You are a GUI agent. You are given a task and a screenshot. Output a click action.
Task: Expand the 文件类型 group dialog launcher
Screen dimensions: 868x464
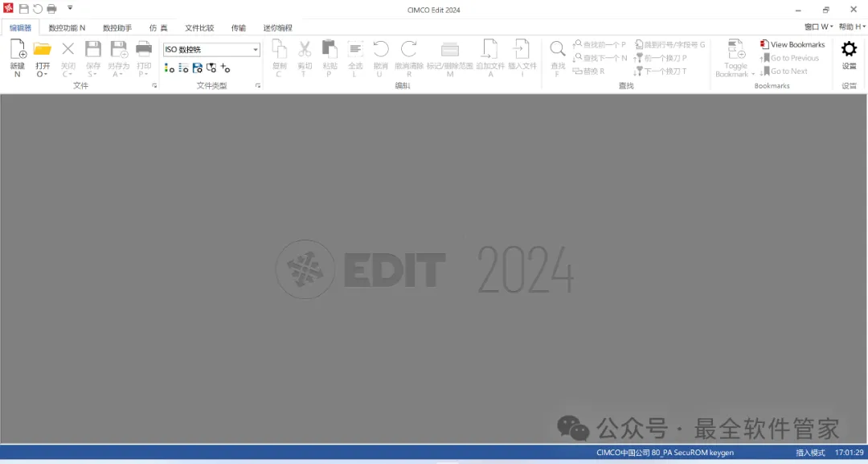[258, 86]
